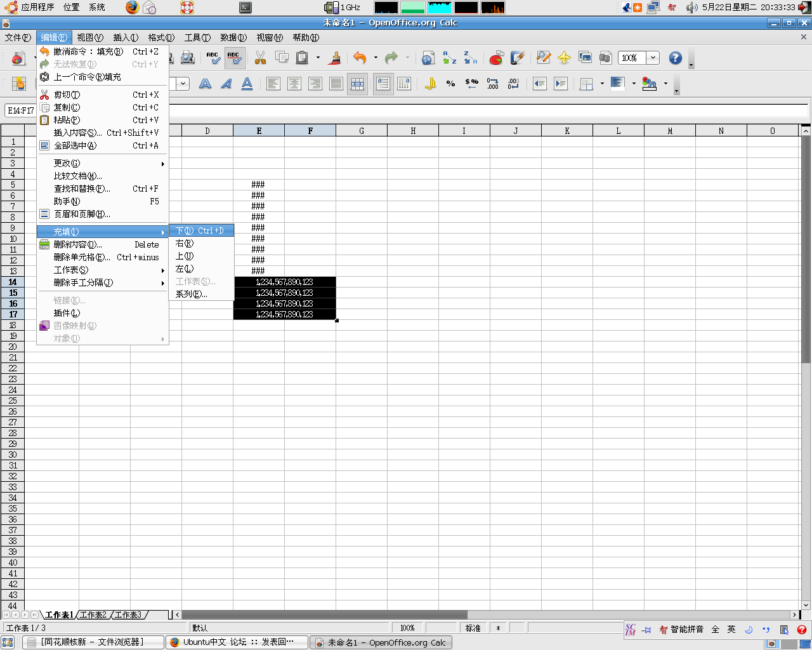The width and height of the screenshot is (812, 650).
Task: Click the Hyperlink globe icon
Action: (x=428, y=58)
